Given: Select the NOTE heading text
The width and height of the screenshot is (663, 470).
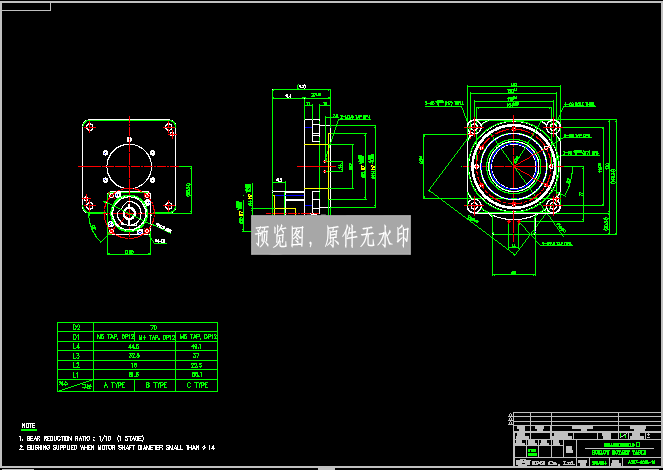Looking at the screenshot, I should (28, 426).
